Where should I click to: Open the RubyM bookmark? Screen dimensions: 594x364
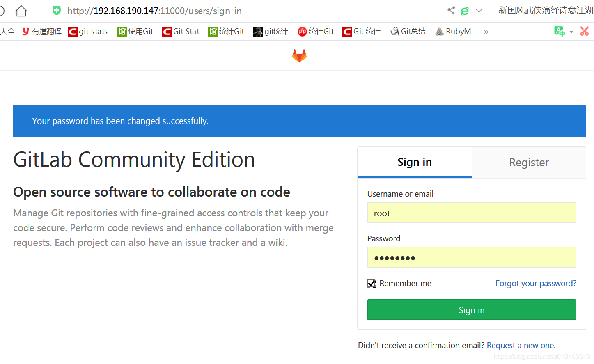tap(453, 32)
